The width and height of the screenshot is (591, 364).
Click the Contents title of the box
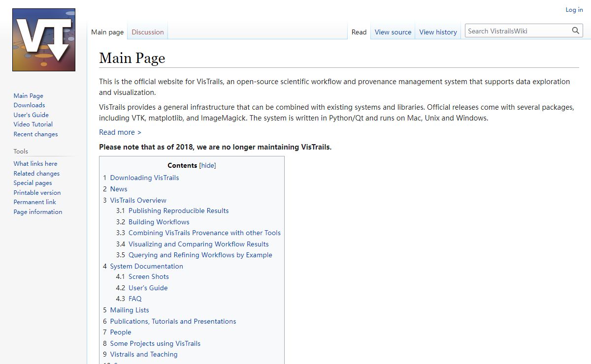coord(182,166)
